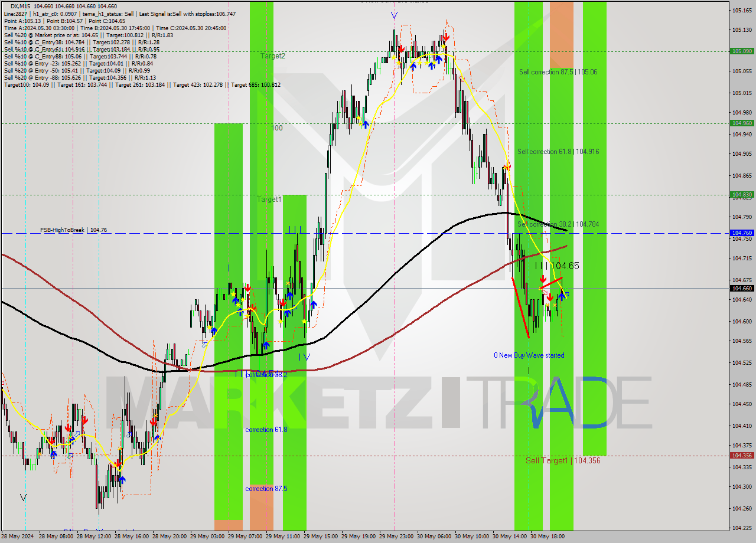Screen dimensions: 756x543
Task: Select the 'Line:2827' info line
Action: (x=119, y=14)
